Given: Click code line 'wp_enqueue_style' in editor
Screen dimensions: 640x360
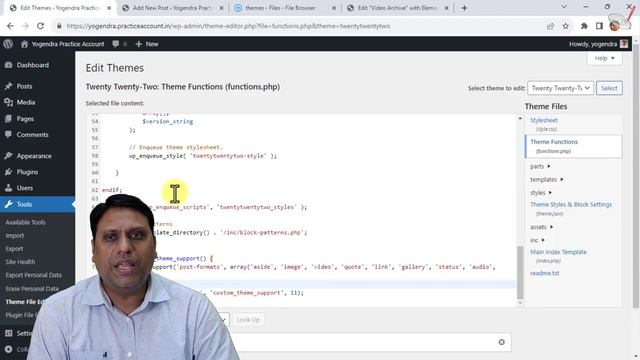Looking at the screenshot, I should [203, 156].
